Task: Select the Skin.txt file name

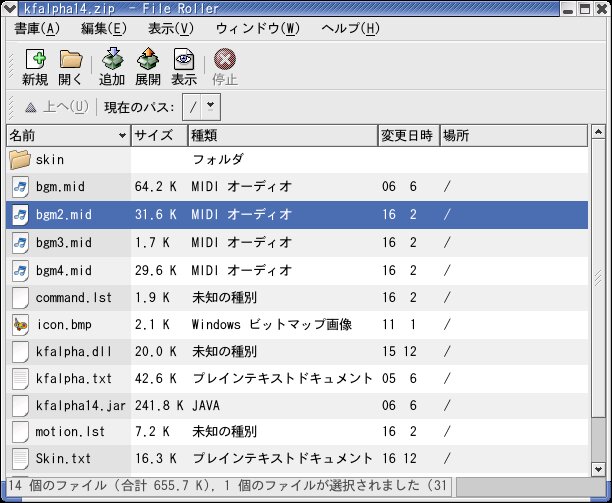Action: (63, 459)
